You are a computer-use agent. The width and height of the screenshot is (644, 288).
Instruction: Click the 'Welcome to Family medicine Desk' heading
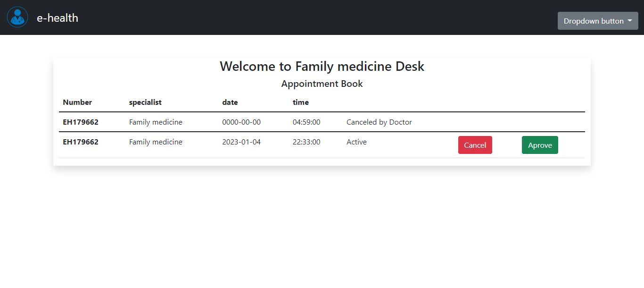pos(322,66)
